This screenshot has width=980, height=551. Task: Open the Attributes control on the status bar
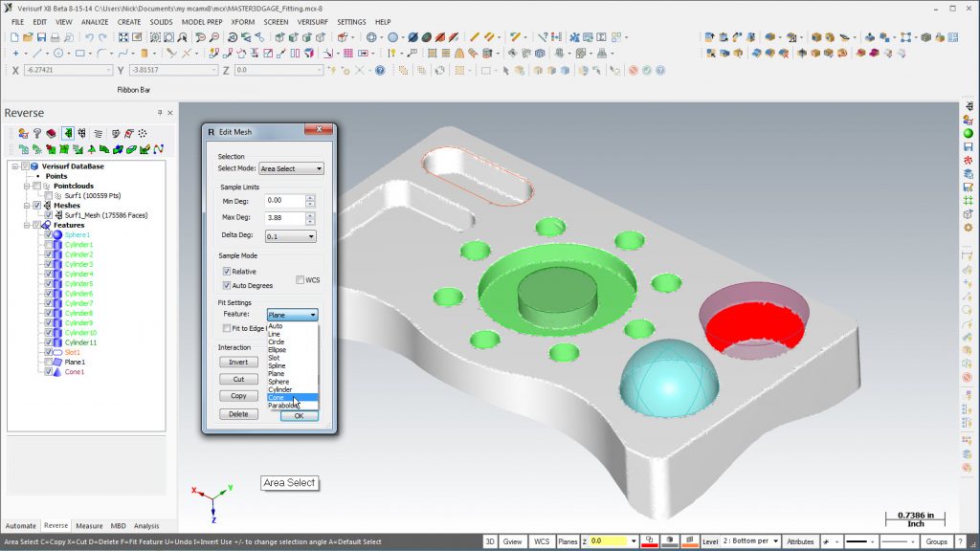802,540
